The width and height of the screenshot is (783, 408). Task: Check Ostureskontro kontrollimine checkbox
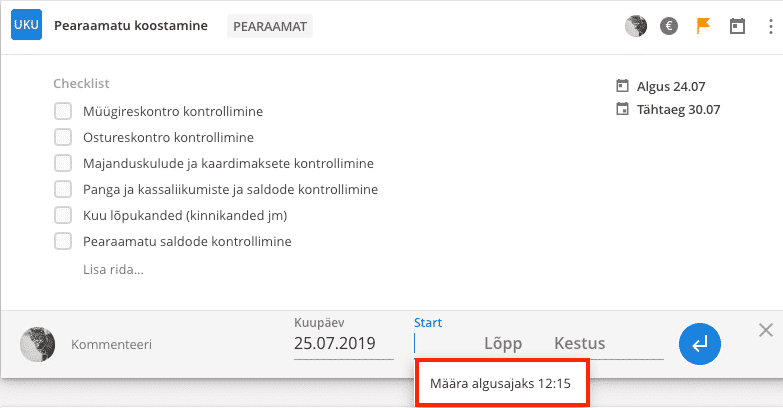point(63,137)
